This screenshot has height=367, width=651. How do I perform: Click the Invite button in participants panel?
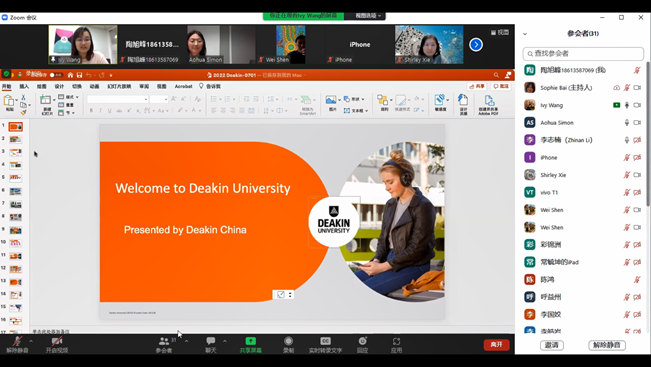pyautogui.click(x=552, y=345)
